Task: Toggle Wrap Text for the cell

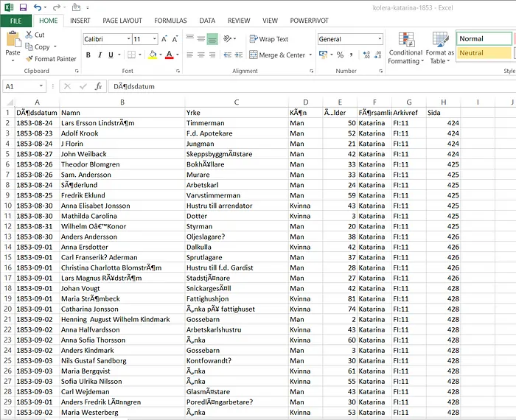Action: pos(268,39)
